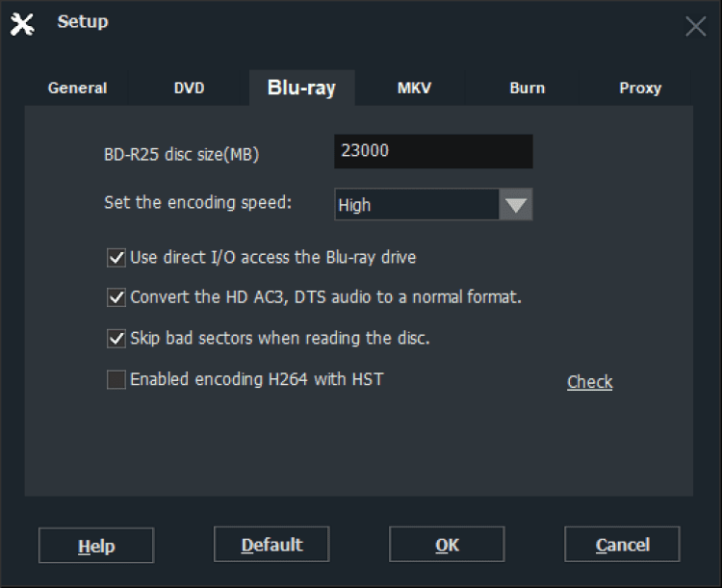Enable encoding H264 with HST checkbox
The height and width of the screenshot is (588, 722).
(x=116, y=379)
